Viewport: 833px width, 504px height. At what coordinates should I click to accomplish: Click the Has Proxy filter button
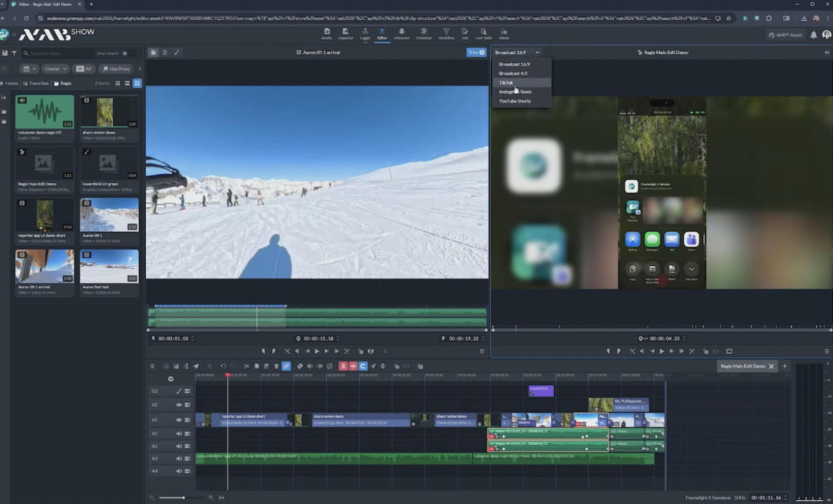115,69
